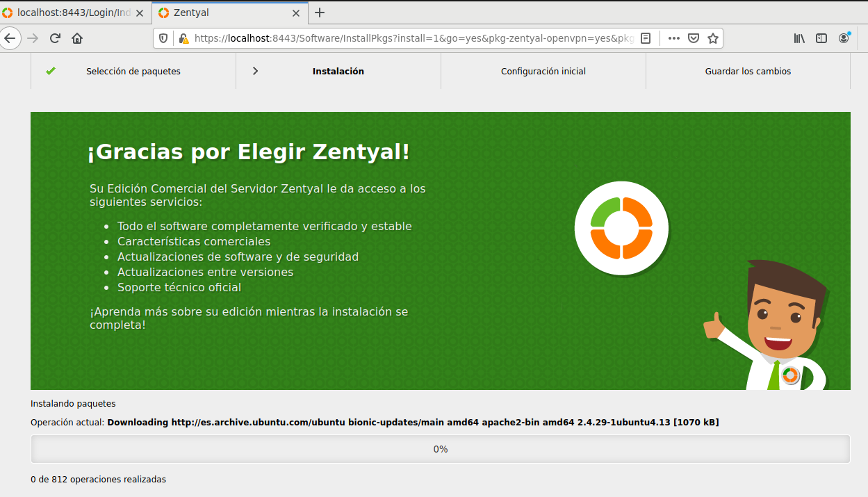Open the Library bookmarks icon
This screenshot has width=868, height=497.
[x=799, y=38]
